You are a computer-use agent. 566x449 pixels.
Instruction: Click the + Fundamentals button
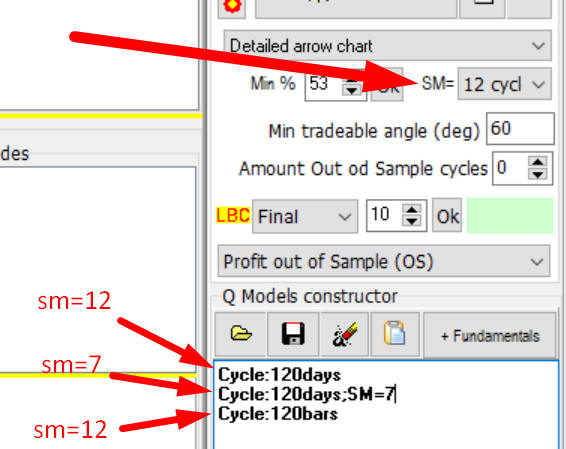pyautogui.click(x=490, y=336)
